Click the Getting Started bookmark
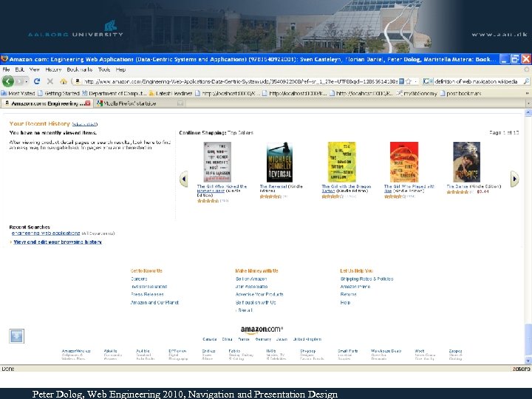 coord(58,93)
